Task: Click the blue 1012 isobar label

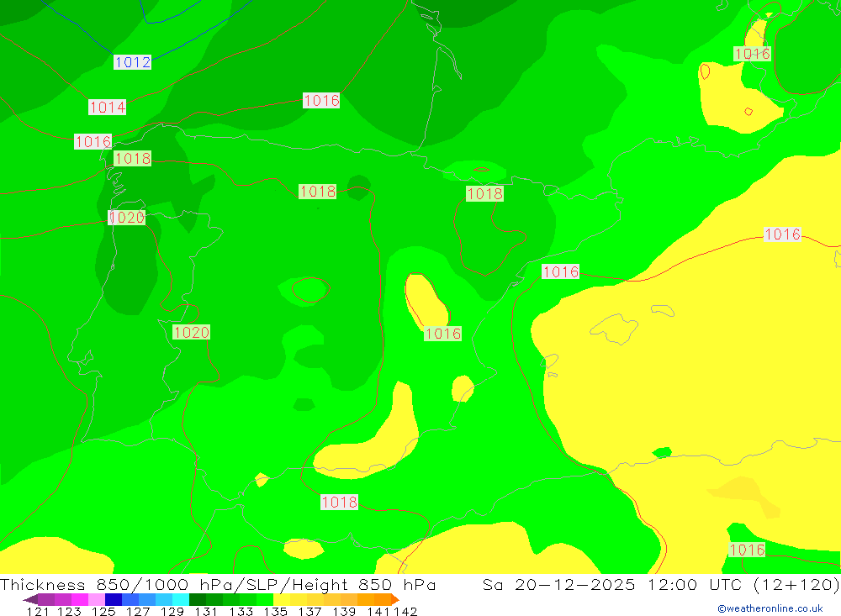Action: click(x=132, y=62)
